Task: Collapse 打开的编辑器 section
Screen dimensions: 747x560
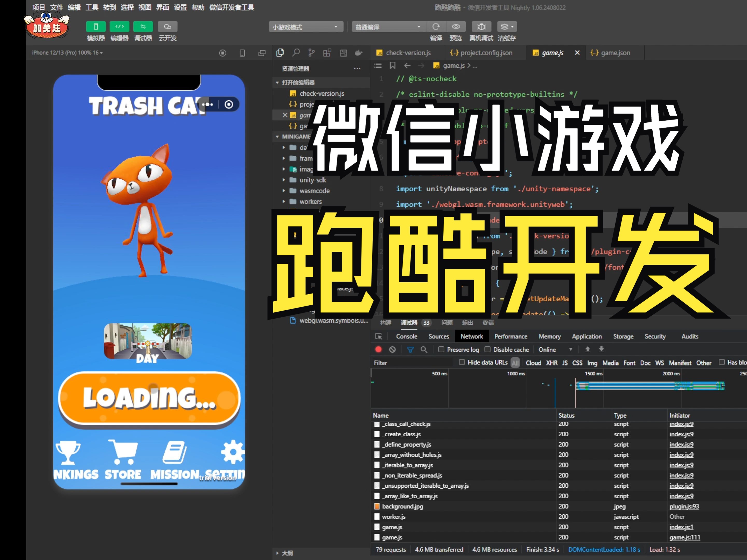Action: [321, 82]
